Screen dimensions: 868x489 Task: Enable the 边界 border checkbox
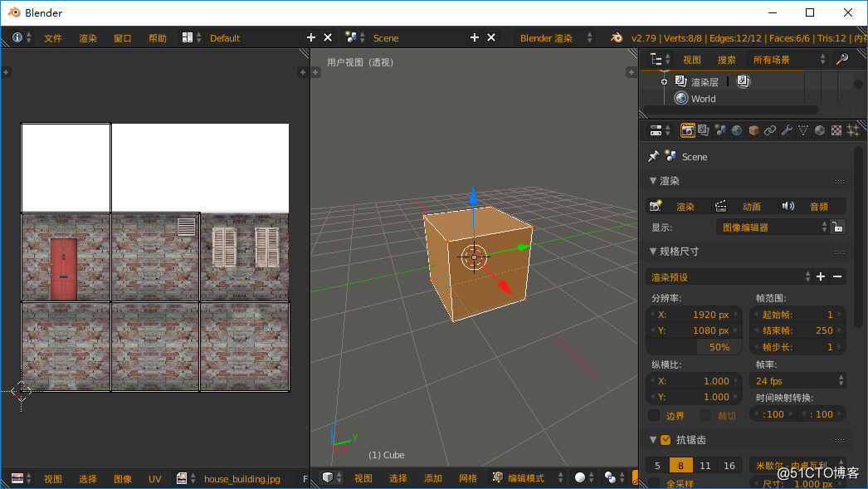[x=654, y=415]
